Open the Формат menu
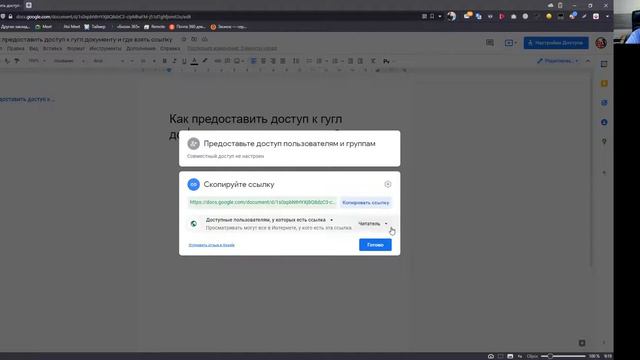This screenshot has width=640, height=360. click(x=76, y=49)
